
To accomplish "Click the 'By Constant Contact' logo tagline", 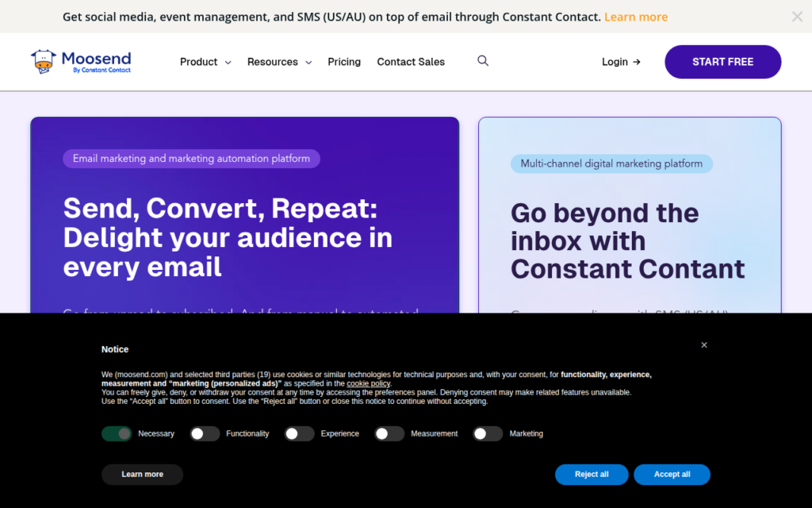I will tap(102, 71).
